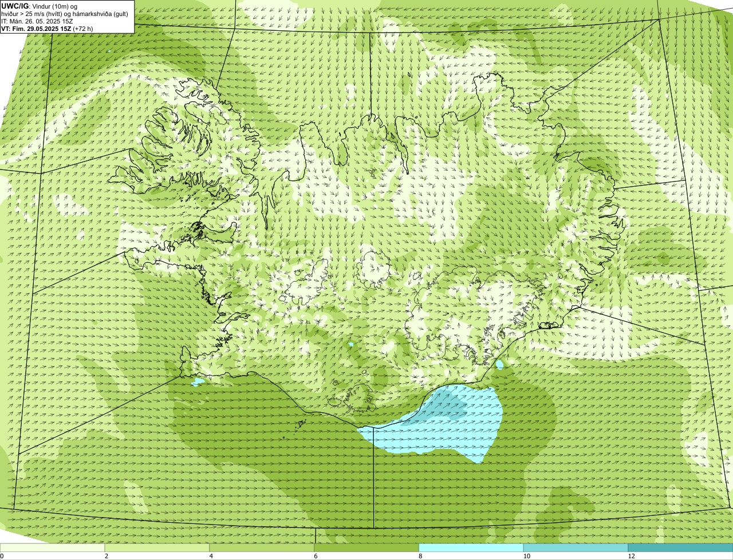This screenshot has width=733, height=560.
Task: Click the "hviður > 25 m/s" description line
Action: [x=64, y=14]
